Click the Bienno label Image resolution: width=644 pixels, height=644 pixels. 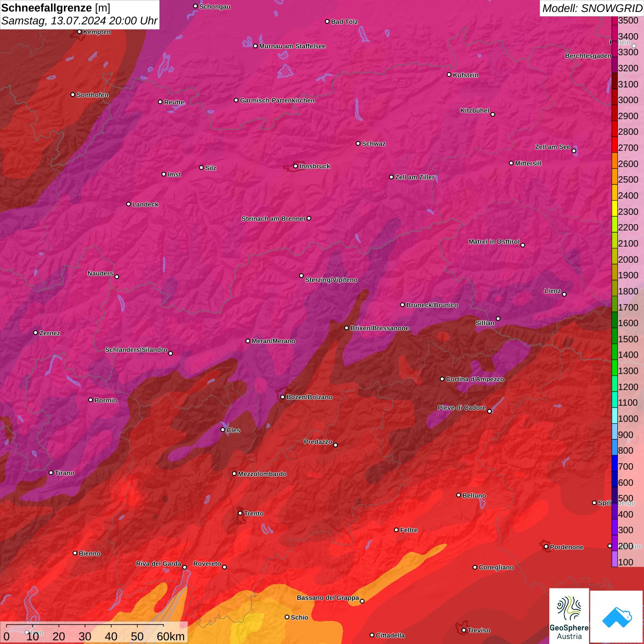point(89,553)
